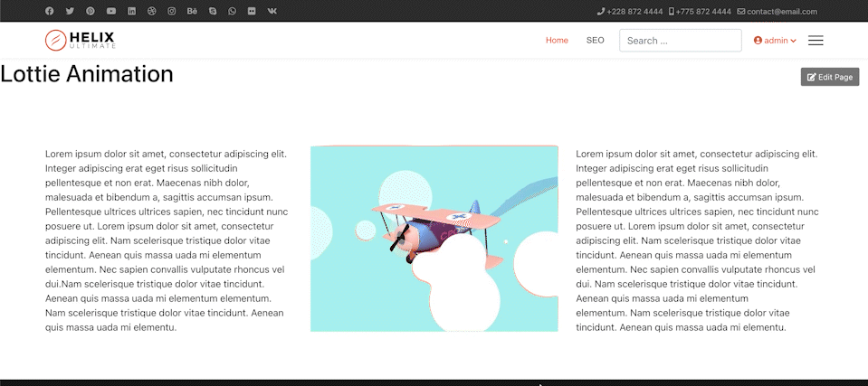868x386 pixels.
Task: Open the Instagram social link
Action: point(172,11)
